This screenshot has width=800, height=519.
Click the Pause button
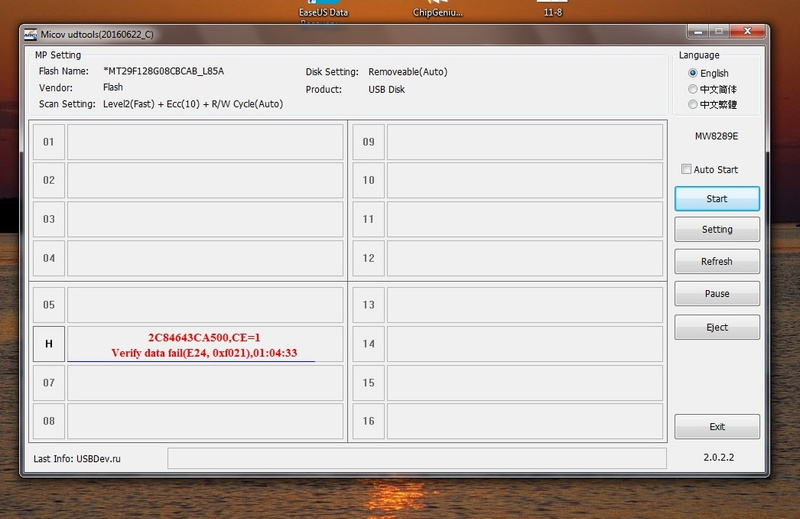(717, 293)
